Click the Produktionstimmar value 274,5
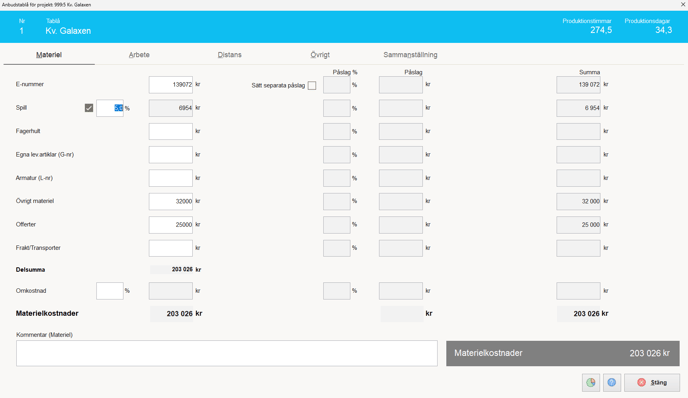 [601, 30]
